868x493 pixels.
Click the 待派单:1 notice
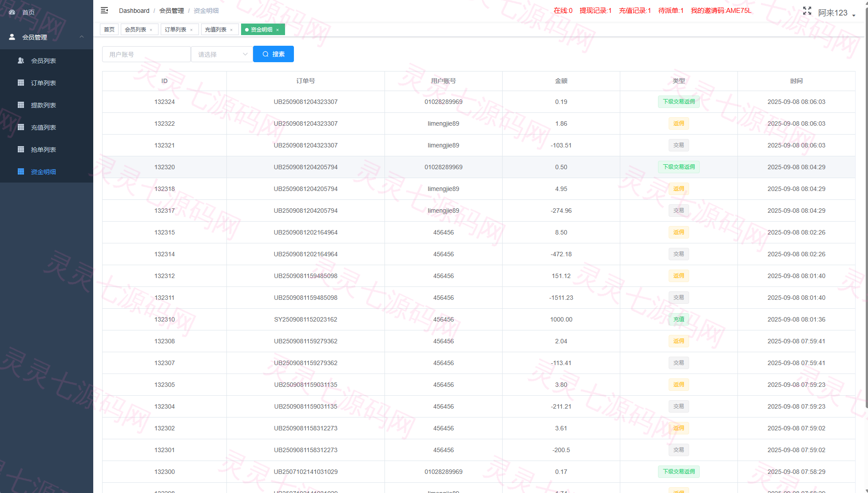671,10
